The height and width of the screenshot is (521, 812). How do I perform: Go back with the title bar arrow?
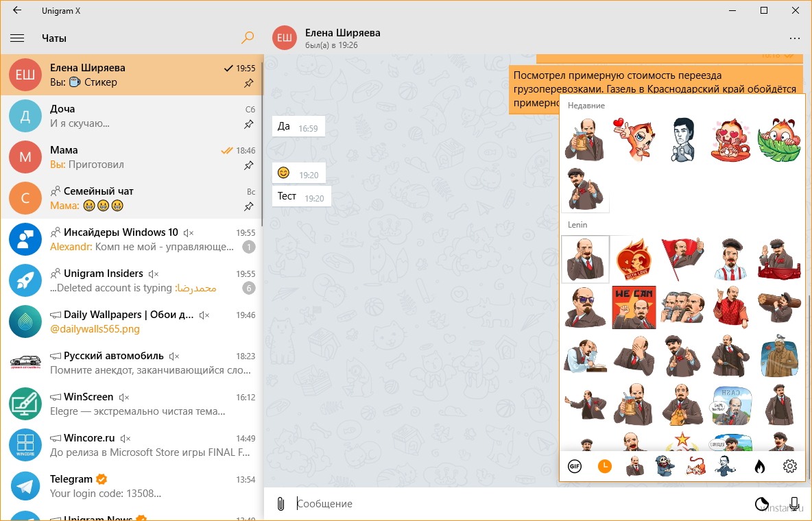16,10
